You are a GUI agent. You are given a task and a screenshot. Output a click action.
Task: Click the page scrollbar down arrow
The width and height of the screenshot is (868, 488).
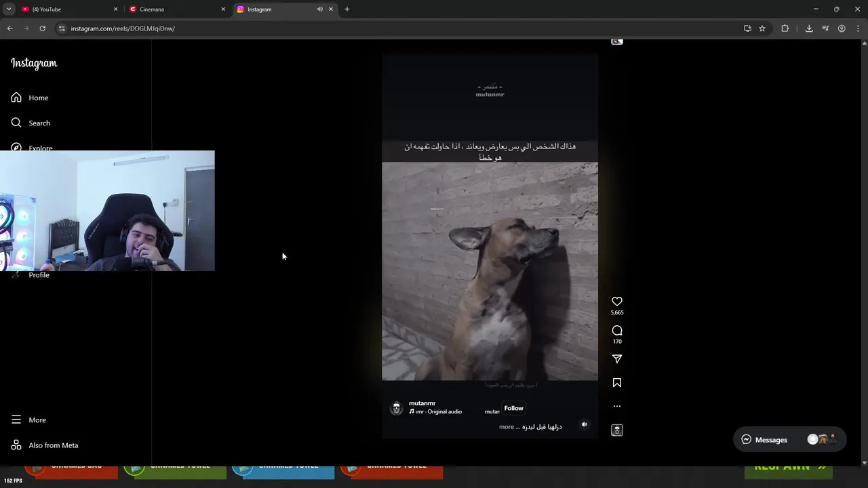[x=864, y=463]
